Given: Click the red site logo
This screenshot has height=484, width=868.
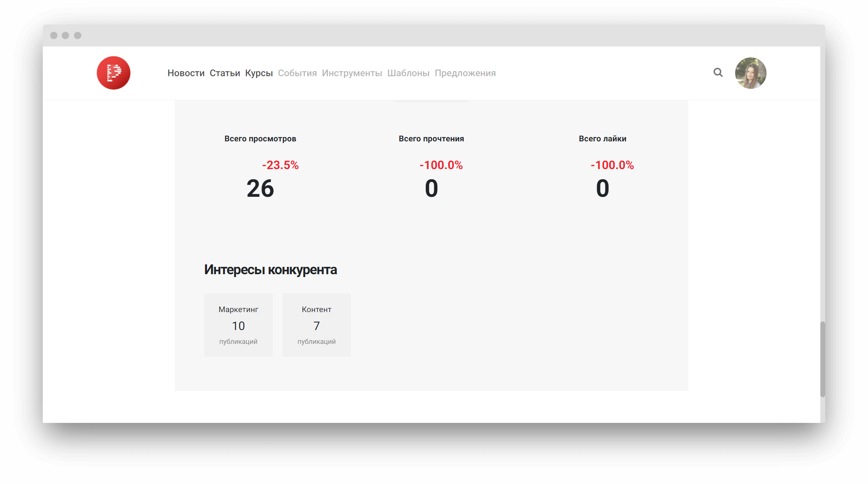Looking at the screenshot, I should pyautogui.click(x=114, y=73).
